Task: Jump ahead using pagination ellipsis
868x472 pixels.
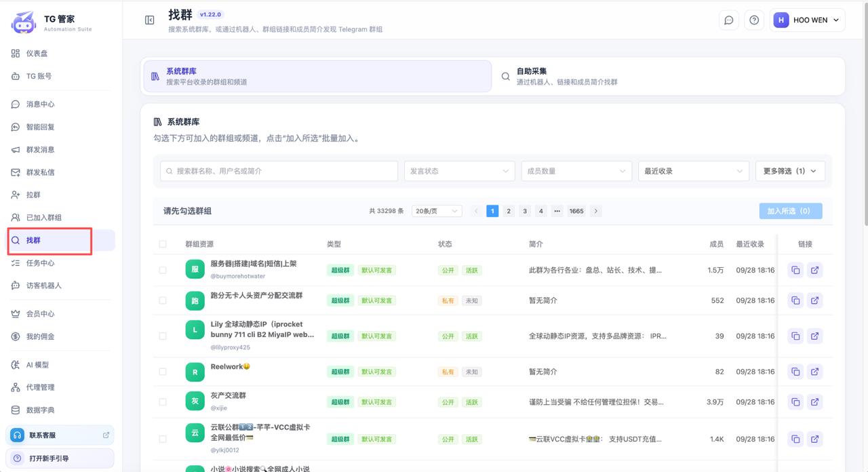Action: click(557, 211)
